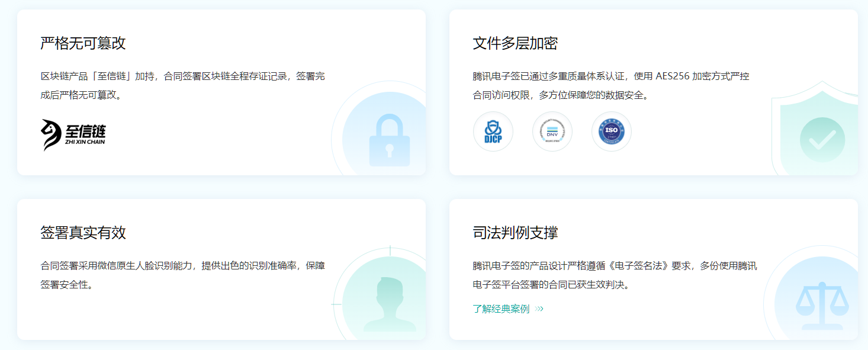The image size is (868, 350).
Task: Click the description mentioning《电子签名法》
Action: tap(615, 275)
